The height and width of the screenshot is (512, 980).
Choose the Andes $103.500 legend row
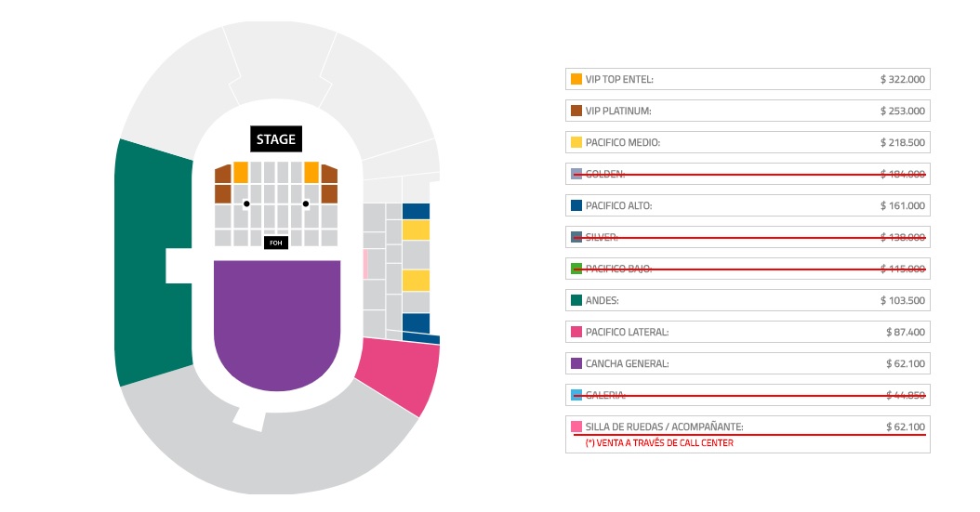(748, 300)
